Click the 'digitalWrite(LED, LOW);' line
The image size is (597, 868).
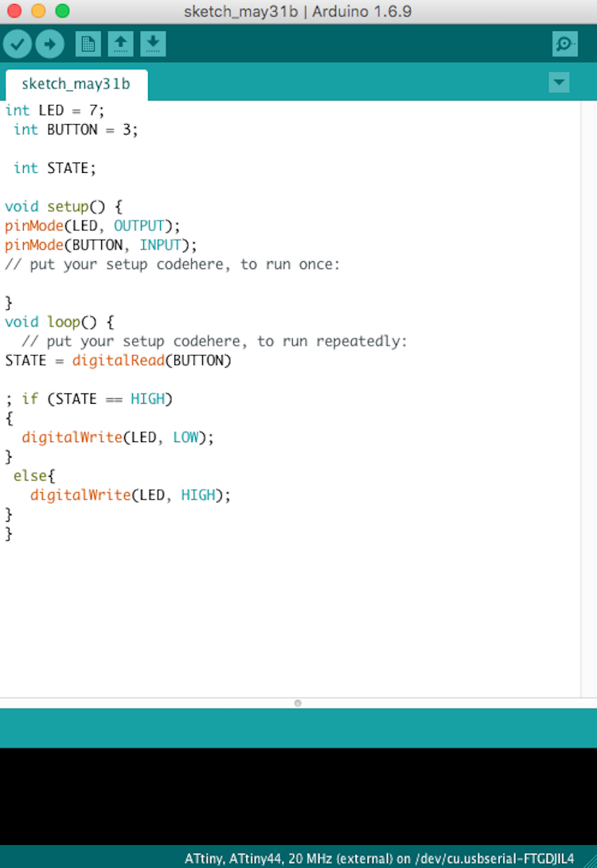coord(117,437)
